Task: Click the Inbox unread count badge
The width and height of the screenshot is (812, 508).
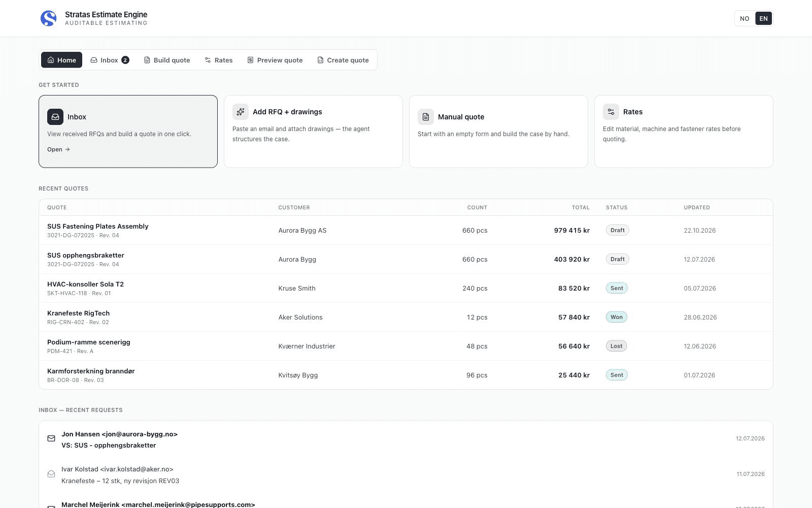Action: coord(125,60)
